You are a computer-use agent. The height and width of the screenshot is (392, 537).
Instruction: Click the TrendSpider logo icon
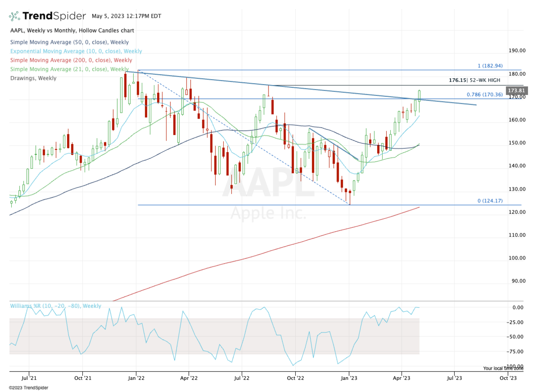coord(14,16)
